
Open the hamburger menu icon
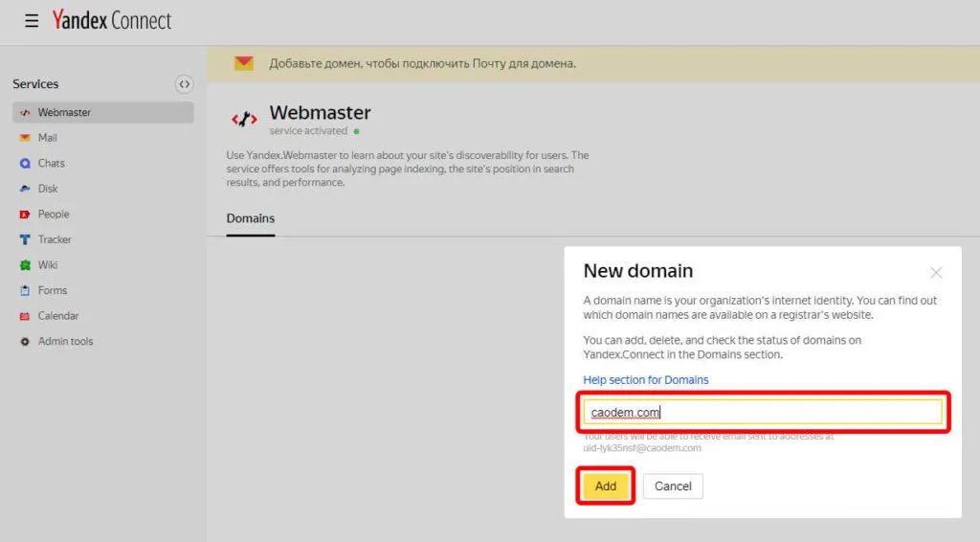32,20
